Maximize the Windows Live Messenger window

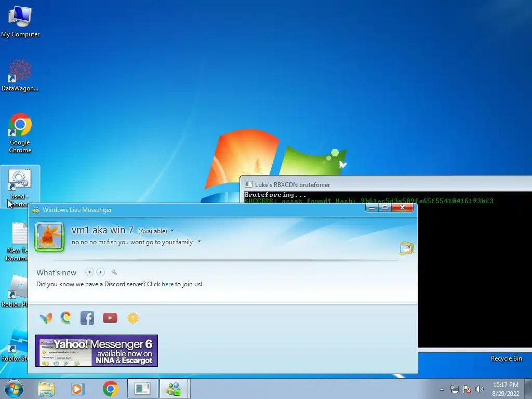385,208
